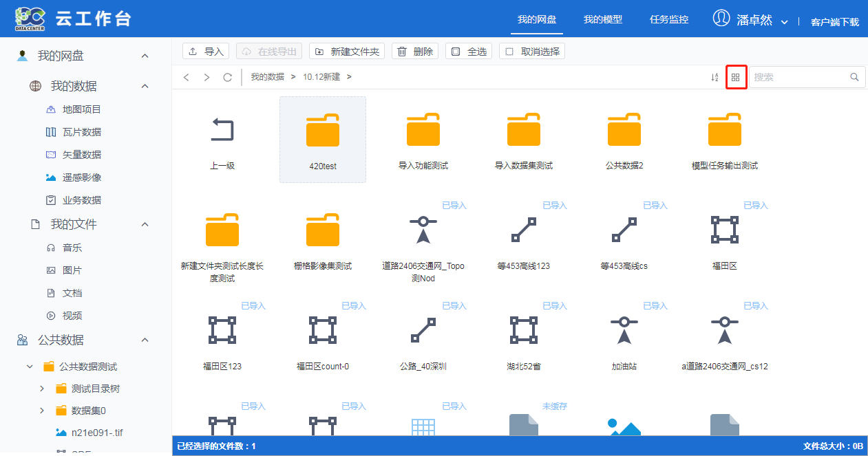Select the 新建文件夹测试长度长度测试 folder
This screenshot has width=868, height=456.
pos(222,230)
